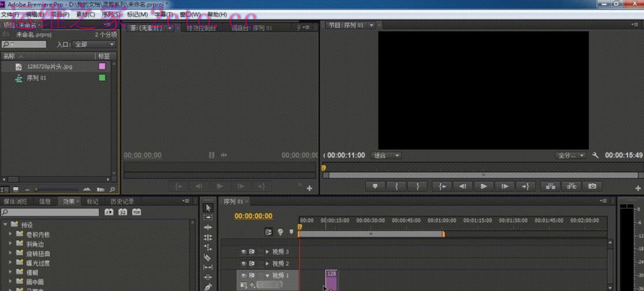Click pink label swatch of 1280720p片头.jpg
Screen dimensions: 644x291
coord(102,66)
